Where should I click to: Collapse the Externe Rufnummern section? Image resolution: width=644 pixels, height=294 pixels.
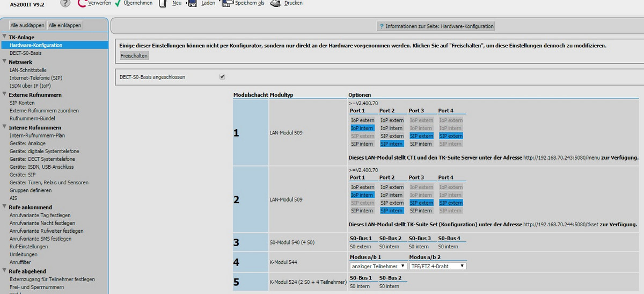[x=5, y=95]
